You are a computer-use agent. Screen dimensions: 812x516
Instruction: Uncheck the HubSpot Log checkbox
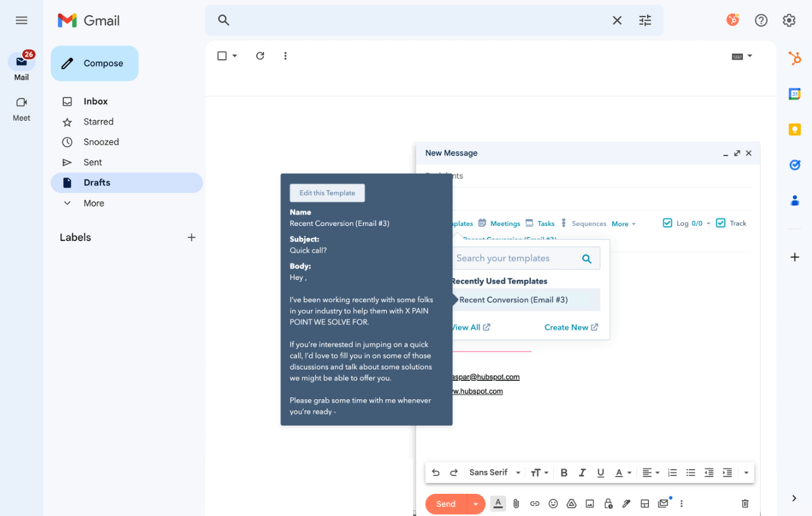click(667, 223)
